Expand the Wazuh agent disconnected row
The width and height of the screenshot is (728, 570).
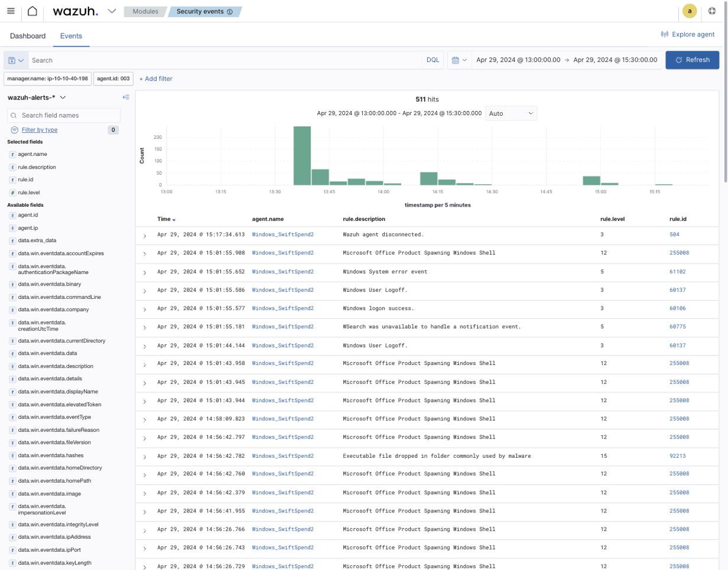click(x=144, y=236)
